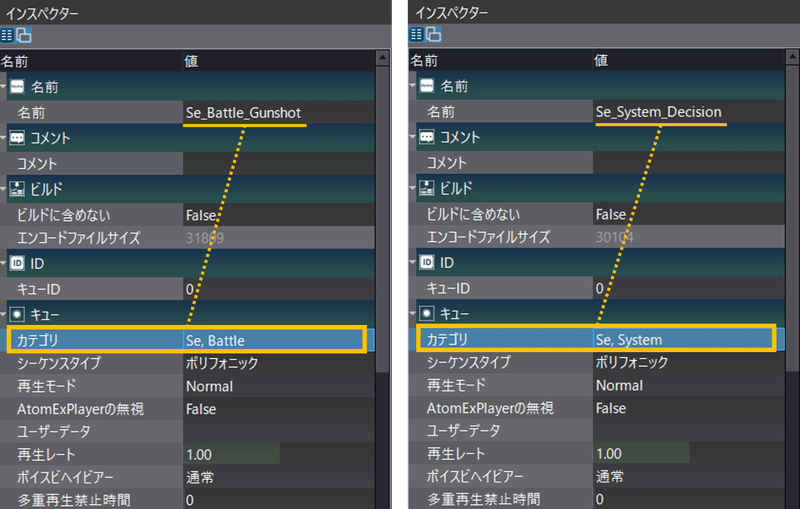
Task: Click the 値 column header in left inspector
Action: pyautogui.click(x=279, y=61)
